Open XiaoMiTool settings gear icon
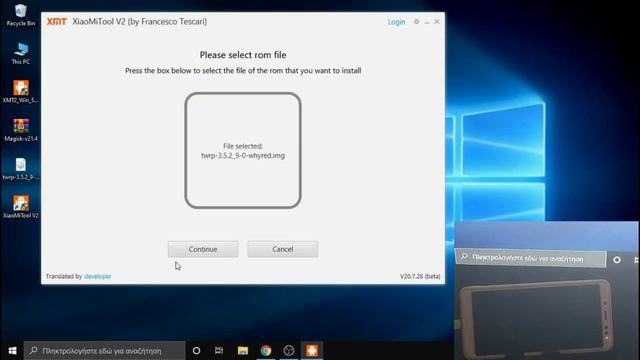640x360 pixels. [416, 22]
